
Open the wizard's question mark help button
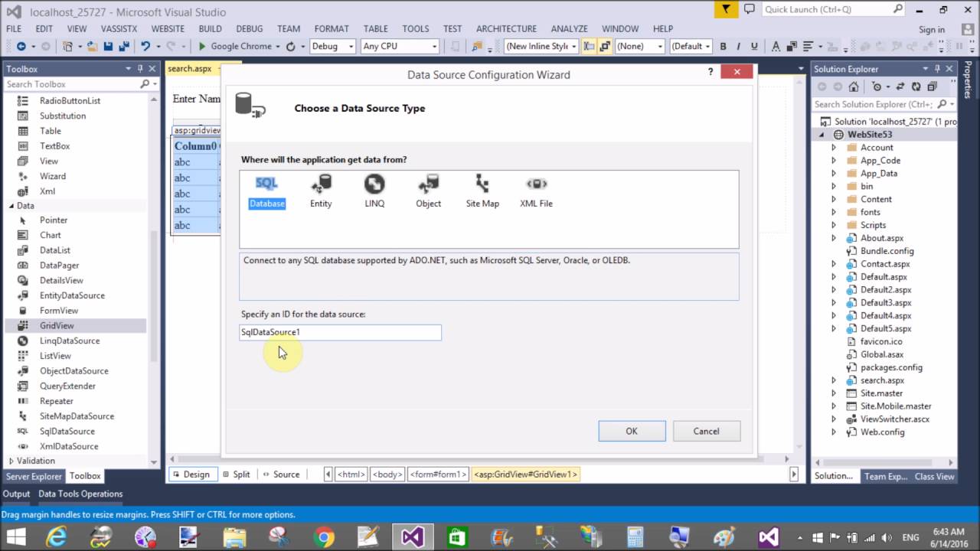(710, 72)
